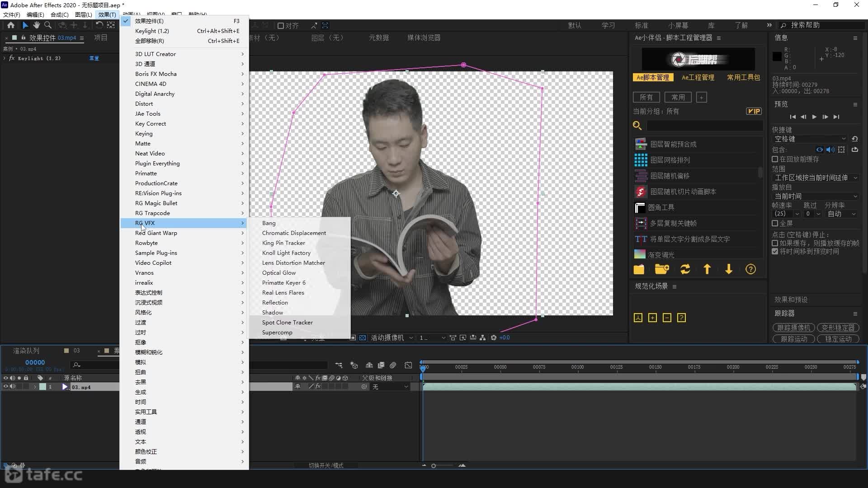Viewport: 868px width, 488px height.
Task: Expand the workspace overflow chevron
Action: tap(769, 25)
